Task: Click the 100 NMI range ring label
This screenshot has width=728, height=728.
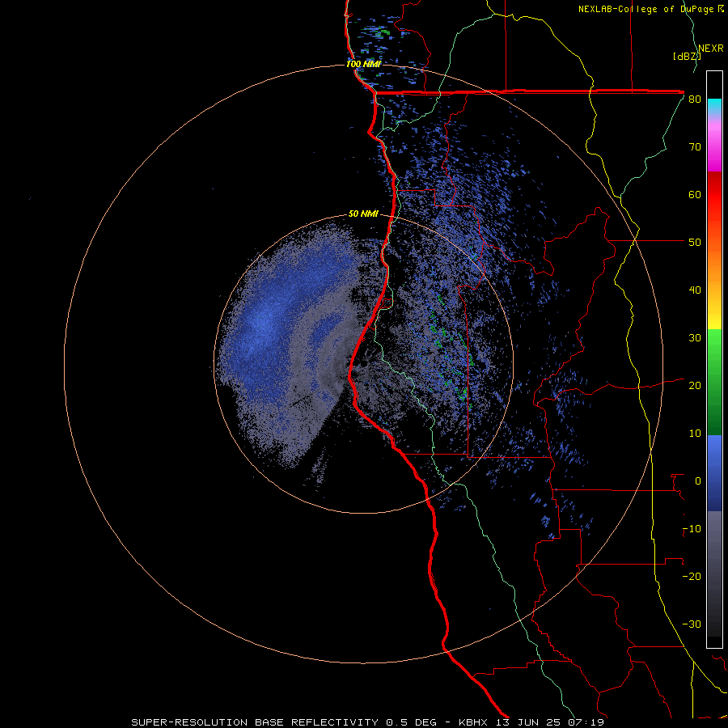Action: (363, 64)
